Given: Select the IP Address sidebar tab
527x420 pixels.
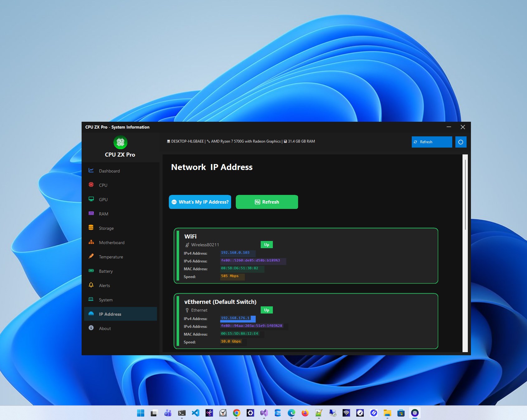Looking at the screenshot, I should (110, 314).
